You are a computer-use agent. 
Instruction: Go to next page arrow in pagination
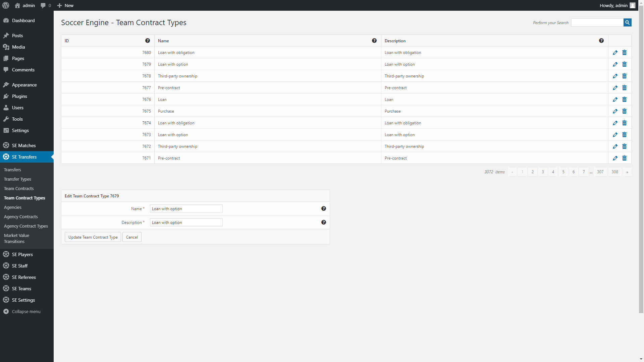click(627, 172)
